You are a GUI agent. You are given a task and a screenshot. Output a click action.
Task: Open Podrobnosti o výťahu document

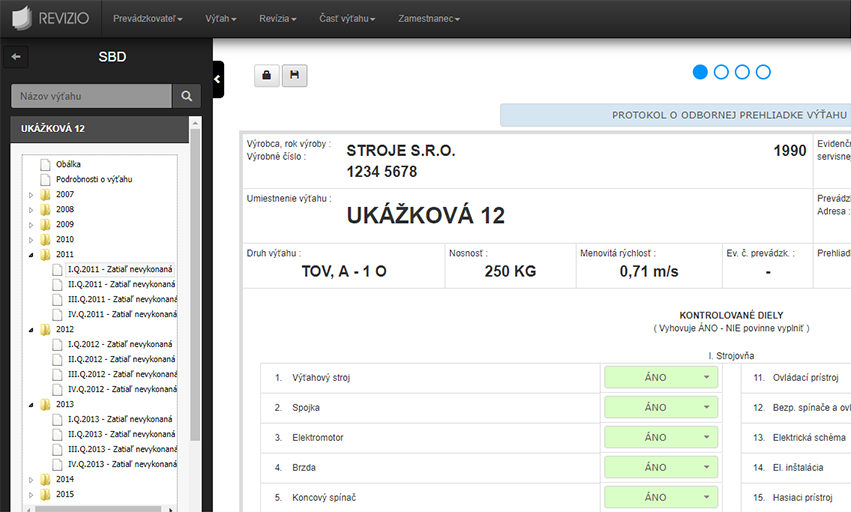coord(93,179)
